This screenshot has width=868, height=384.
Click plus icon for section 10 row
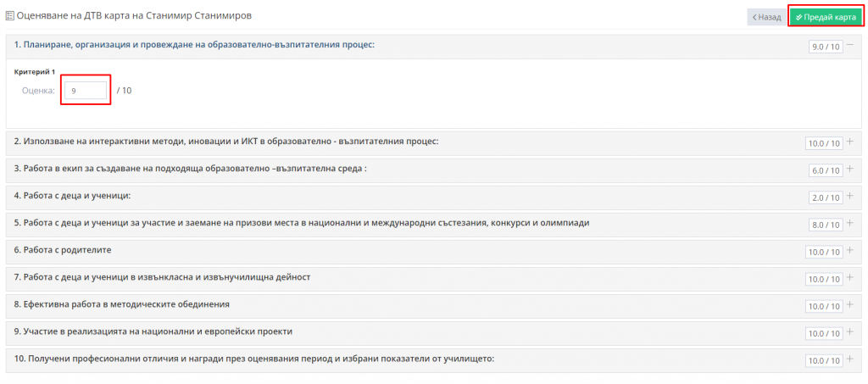[x=850, y=359]
